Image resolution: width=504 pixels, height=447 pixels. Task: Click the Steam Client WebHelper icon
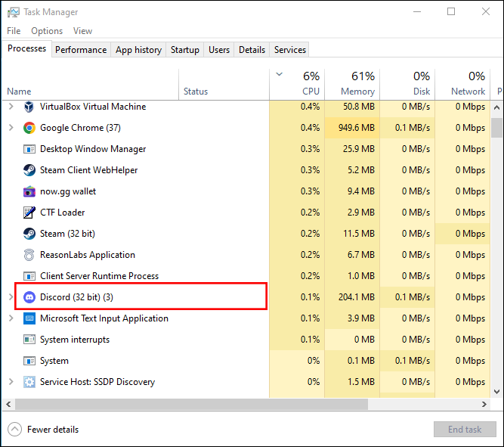point(29,170)
